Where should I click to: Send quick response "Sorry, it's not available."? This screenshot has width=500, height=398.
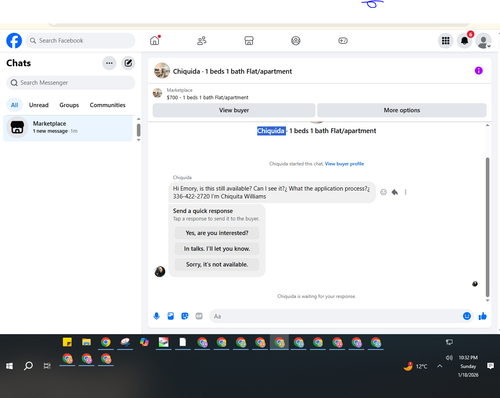tap(217, 264)
